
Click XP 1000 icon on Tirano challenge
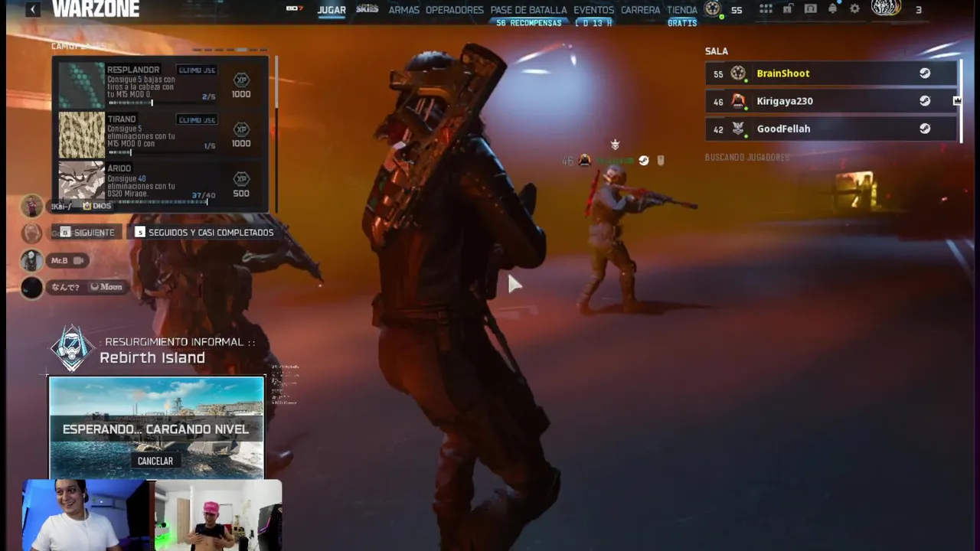241,129
